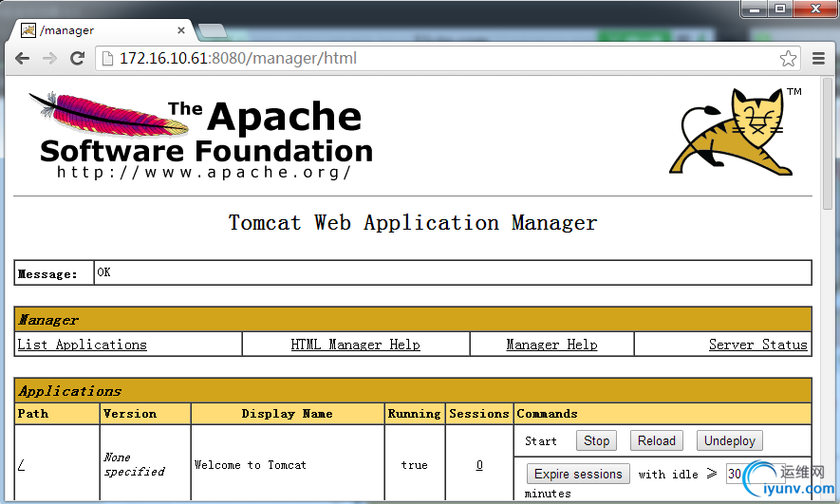Open the sessions count "0" link

479,465
